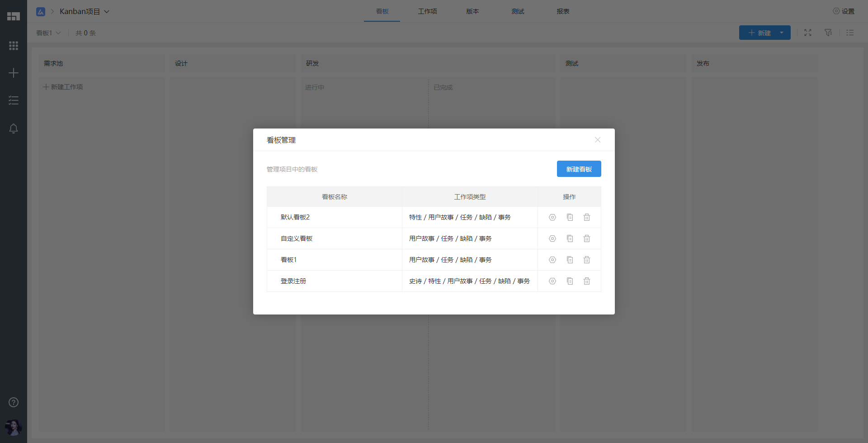The width and height of the screenshot is (868, 443).
Task: Open the filter icon in toolbar
Action: point(828,33)
